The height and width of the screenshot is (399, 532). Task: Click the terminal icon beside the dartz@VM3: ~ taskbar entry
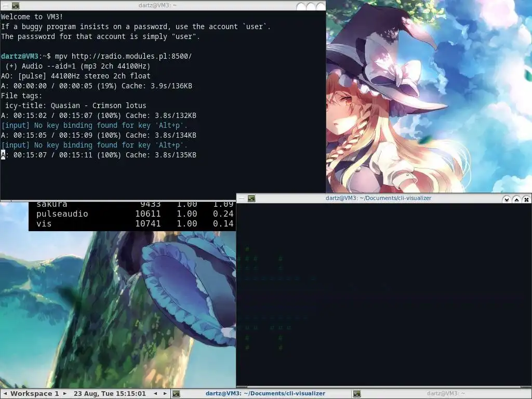coord(356,394)
